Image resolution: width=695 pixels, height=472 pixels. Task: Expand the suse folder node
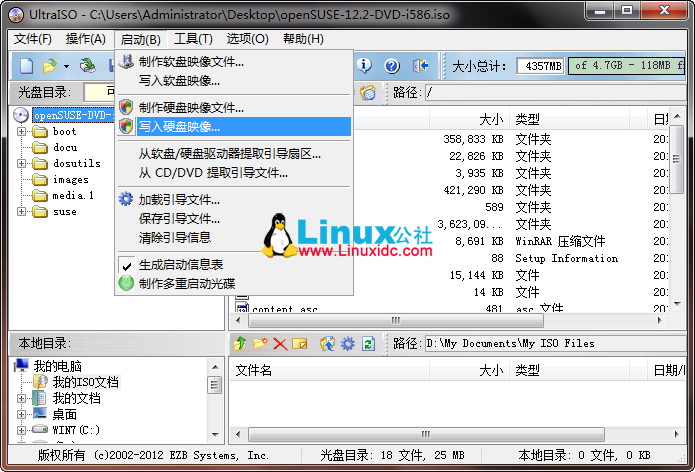pos(21,211)
